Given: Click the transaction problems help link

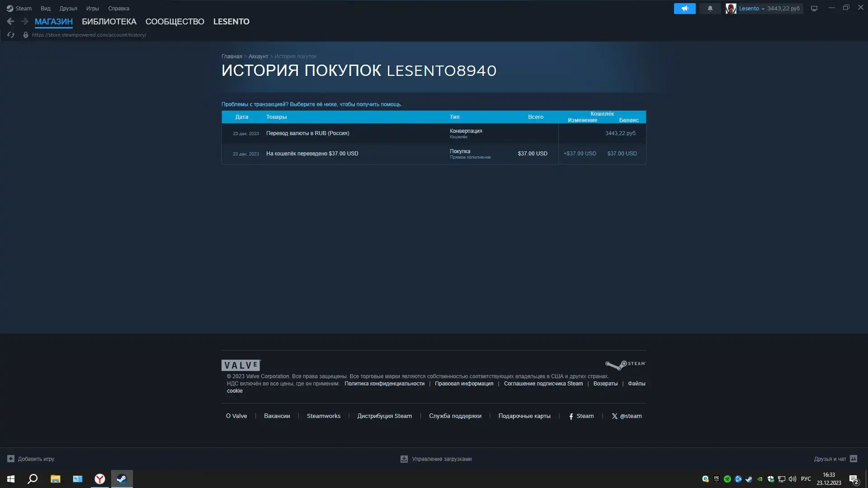Looking at the screenshot, I should (311, 104).
